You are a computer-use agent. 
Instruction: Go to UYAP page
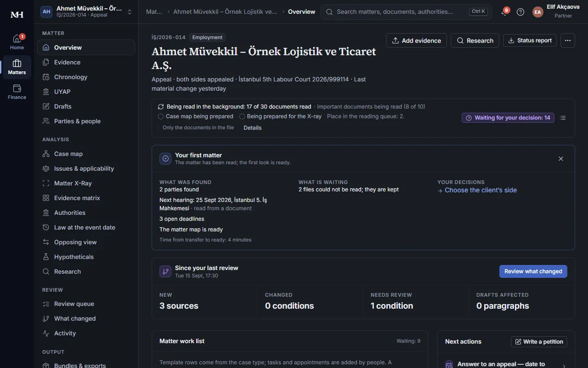(86, 92)
